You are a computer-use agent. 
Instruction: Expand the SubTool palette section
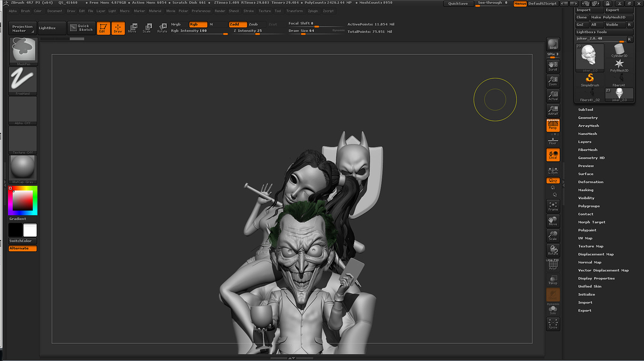[586, 110]
